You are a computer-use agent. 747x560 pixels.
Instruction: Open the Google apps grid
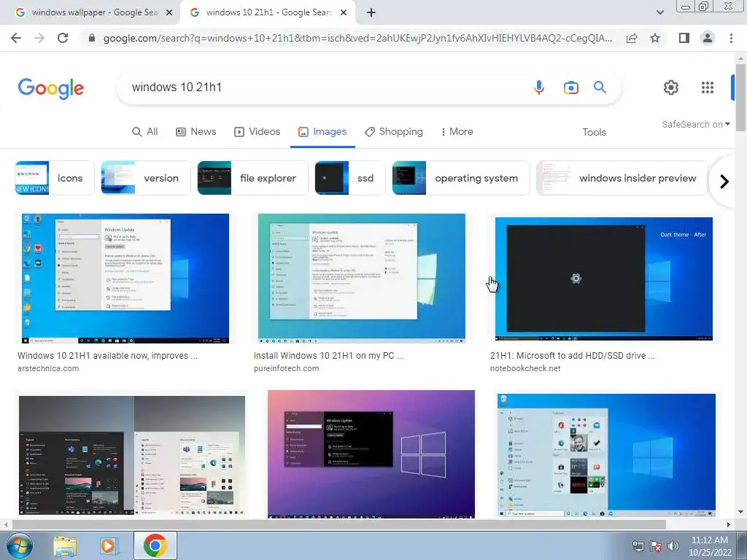(708, 87)
